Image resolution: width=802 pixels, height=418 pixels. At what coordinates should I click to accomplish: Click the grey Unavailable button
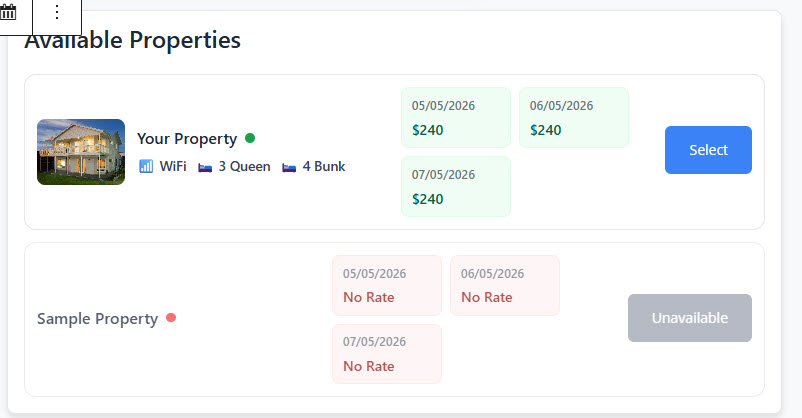tap(689, 318)
